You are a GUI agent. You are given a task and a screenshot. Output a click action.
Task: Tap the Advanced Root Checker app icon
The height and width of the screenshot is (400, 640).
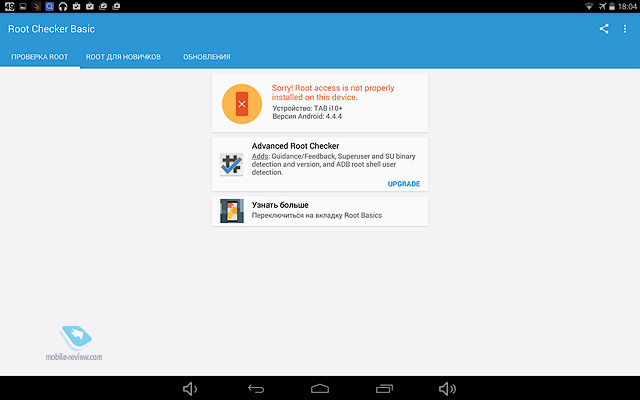pos(231,164)
